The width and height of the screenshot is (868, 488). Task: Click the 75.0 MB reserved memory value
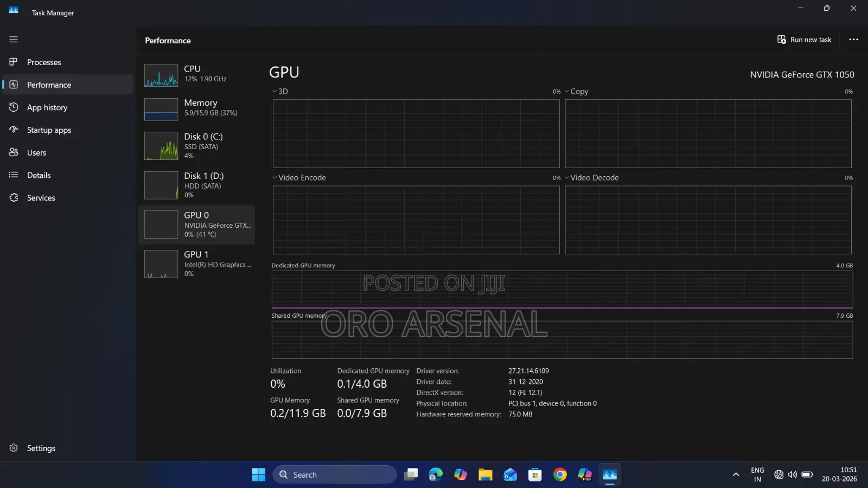(520, 414)
